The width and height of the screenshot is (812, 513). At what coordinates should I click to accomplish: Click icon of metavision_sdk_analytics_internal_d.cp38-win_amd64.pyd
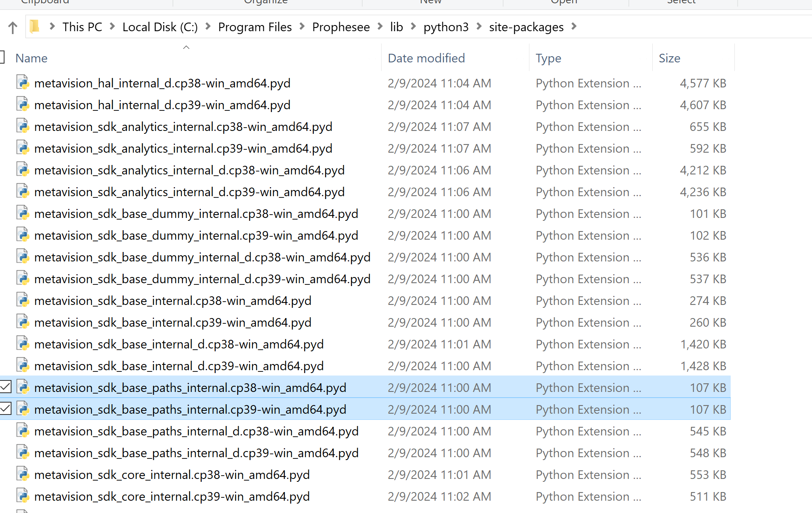pos(23,169)
